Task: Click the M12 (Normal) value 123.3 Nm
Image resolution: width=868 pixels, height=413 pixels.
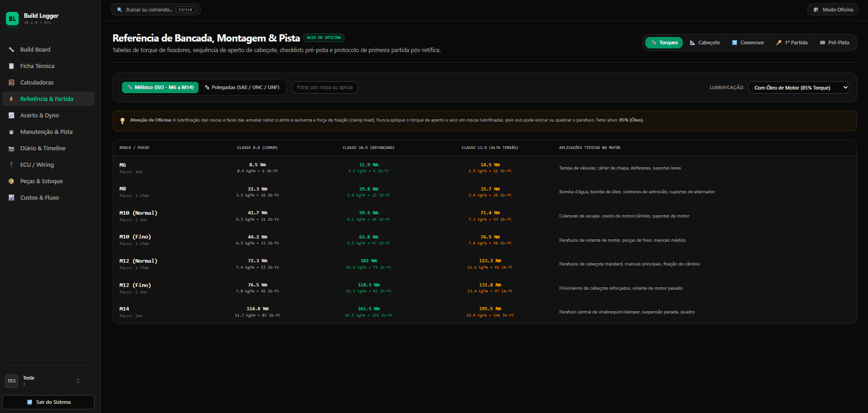Action: click(x=490, y=261)
